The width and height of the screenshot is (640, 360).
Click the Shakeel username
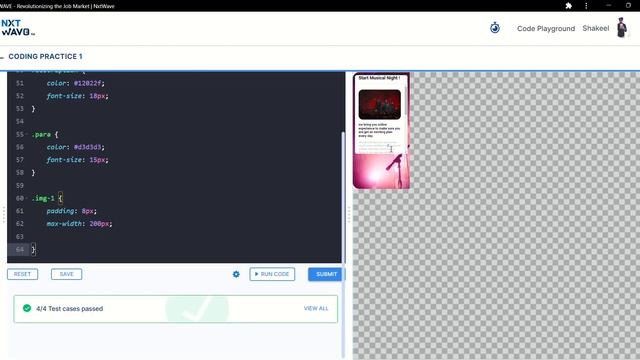tap(596, 28)
